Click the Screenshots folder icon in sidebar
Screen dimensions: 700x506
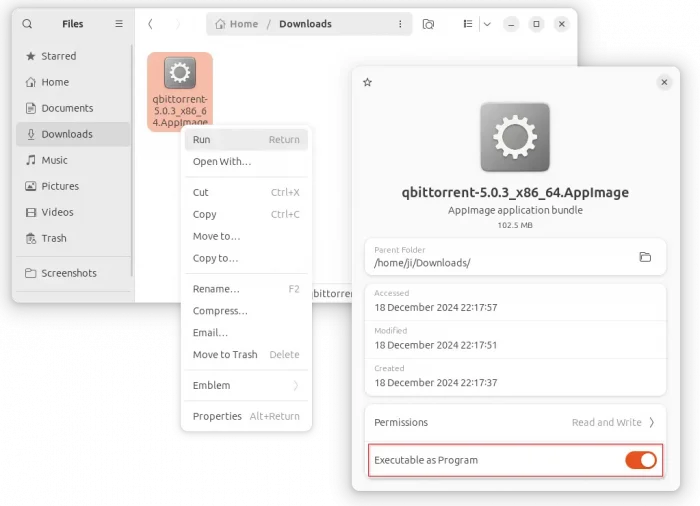click(30, 273)
